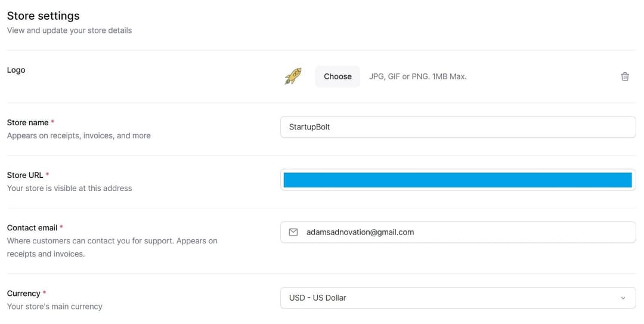The height and width of the screenshot is (324, 644).
Task: Focus the Store name field containing StartupBolt
Action: click(x=458, y=127)
